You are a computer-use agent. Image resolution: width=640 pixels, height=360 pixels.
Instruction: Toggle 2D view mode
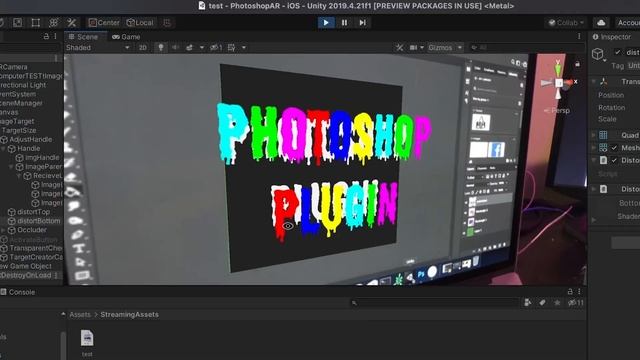pos(142,48)
